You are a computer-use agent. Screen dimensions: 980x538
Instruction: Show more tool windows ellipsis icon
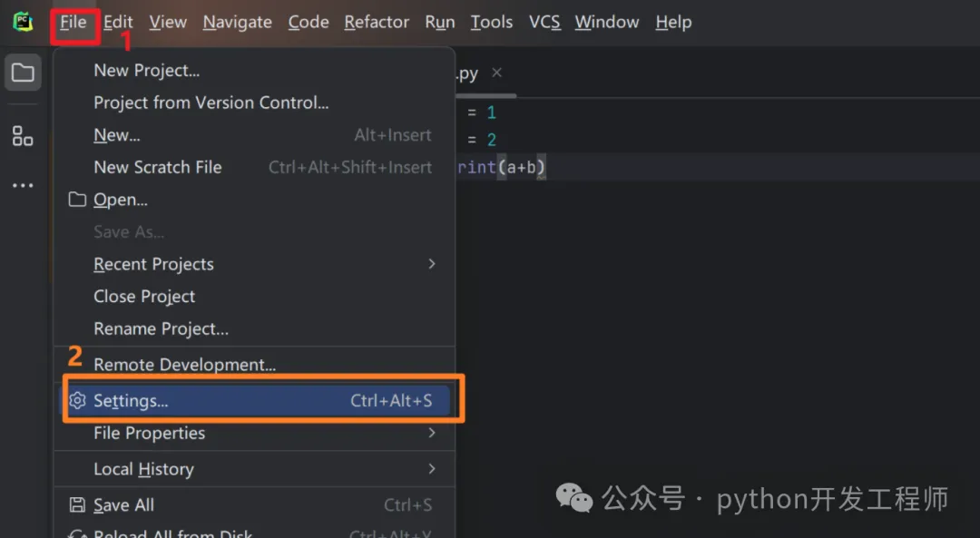23,186
